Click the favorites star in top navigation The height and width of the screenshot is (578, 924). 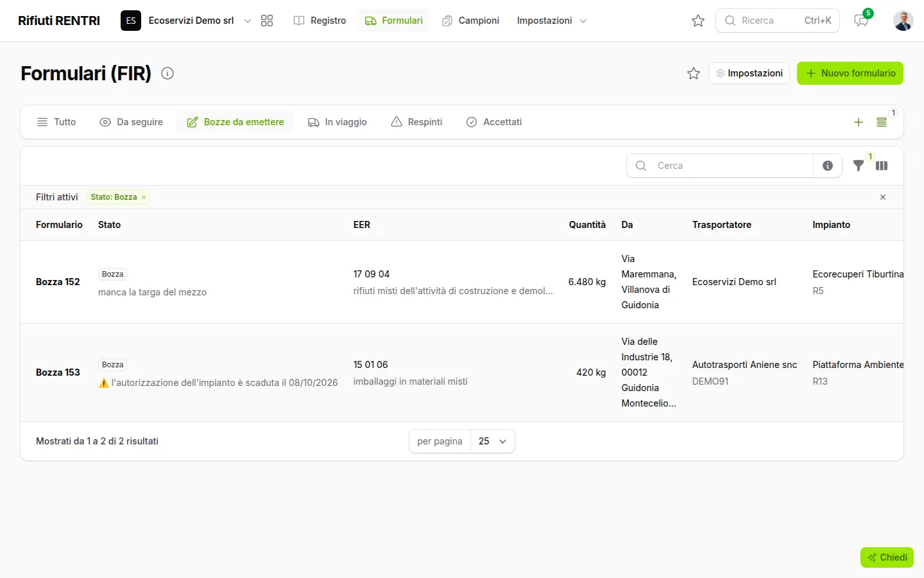[x=698, y=21]
